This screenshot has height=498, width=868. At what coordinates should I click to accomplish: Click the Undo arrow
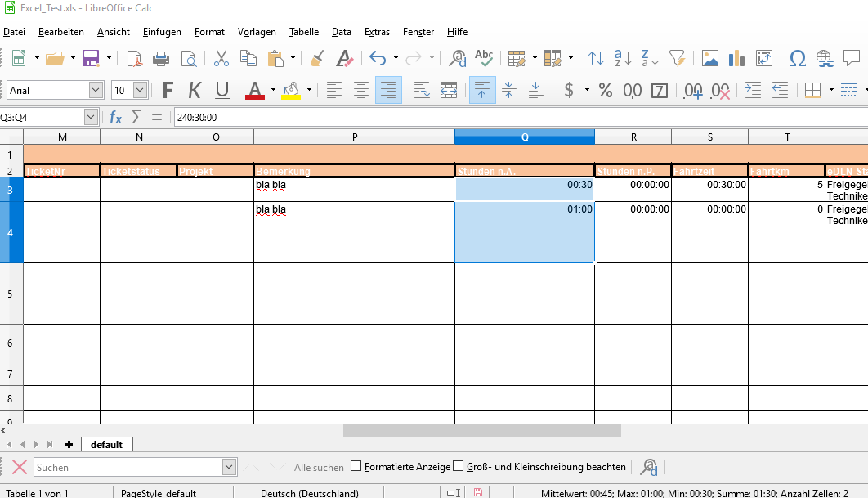click(378, 58)
